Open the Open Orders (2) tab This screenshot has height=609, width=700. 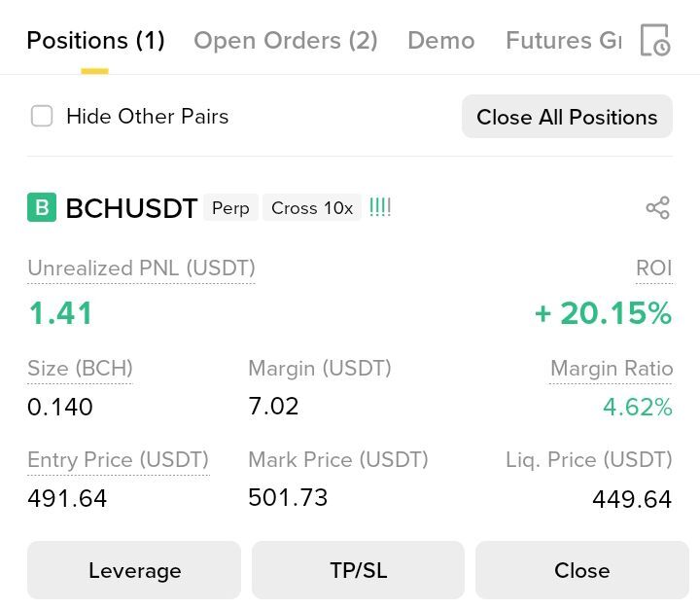pyautogui.click(x=285, y=41)
